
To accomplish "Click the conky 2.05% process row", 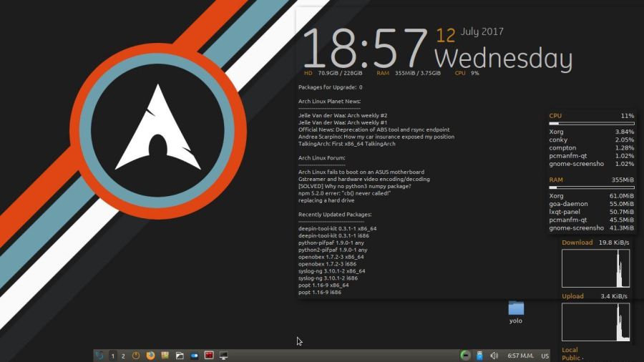I will tap(592, 140).
